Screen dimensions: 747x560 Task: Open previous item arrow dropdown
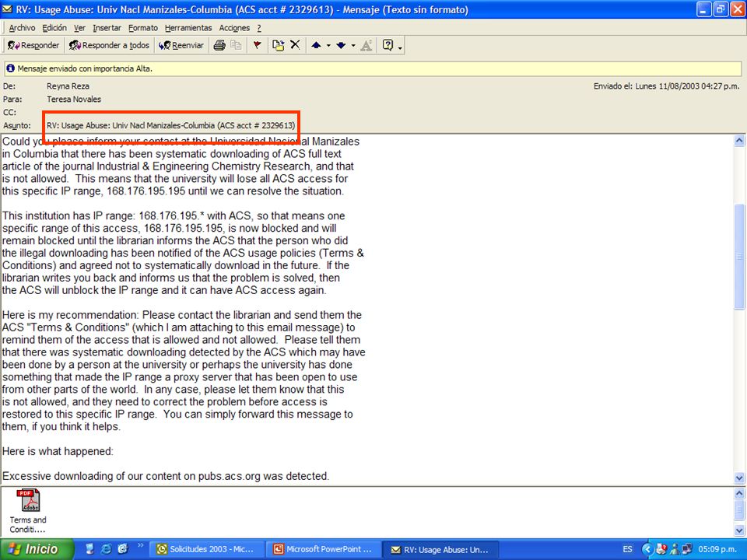point(328,46)
